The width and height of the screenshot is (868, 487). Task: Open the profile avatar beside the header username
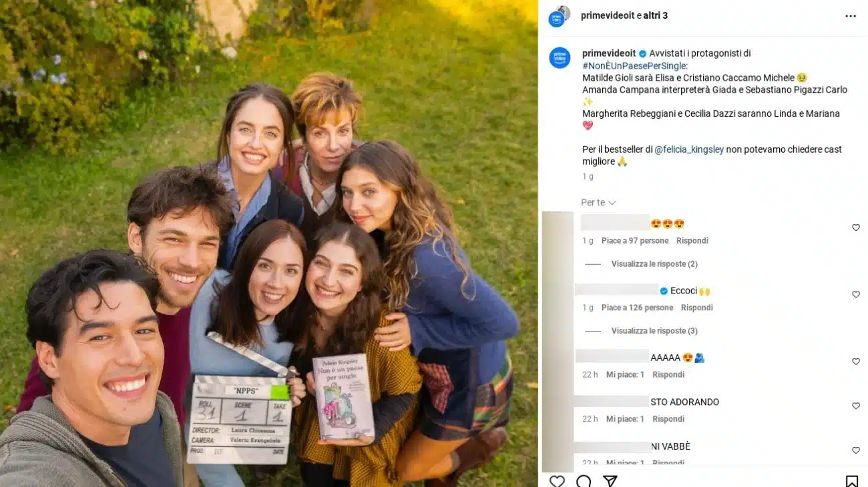tap(560, 16)
